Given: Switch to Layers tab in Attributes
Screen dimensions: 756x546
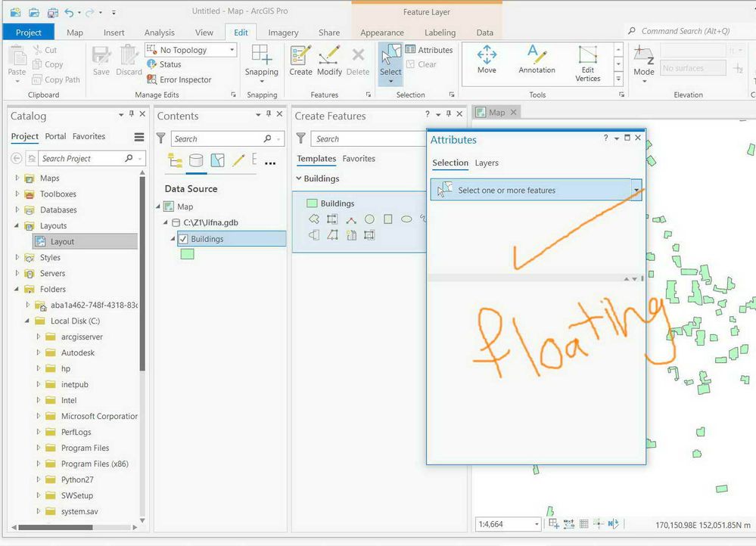Looking at the screenshot, I should pos(487,163).
